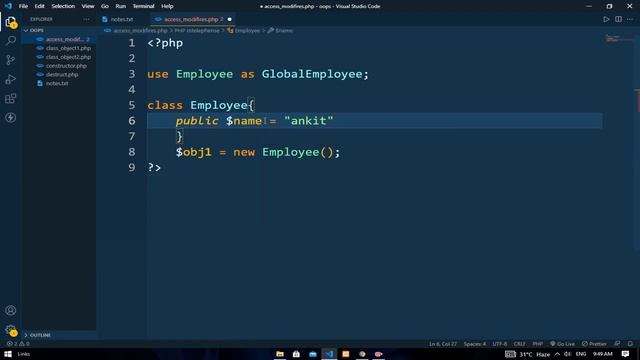The height and width of the screenshot is (360, 640).
Task: Open the Extensions view
Action: tap(11, 98)
